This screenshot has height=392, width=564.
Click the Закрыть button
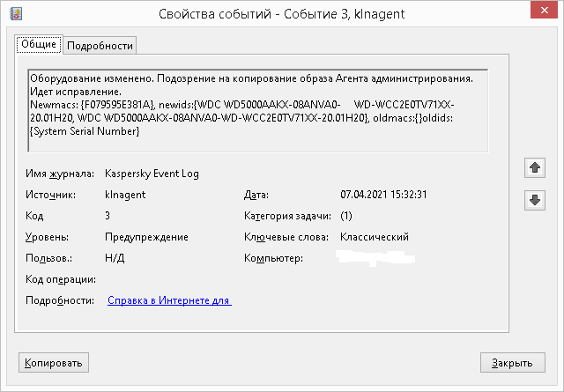[x=511, y=363]
